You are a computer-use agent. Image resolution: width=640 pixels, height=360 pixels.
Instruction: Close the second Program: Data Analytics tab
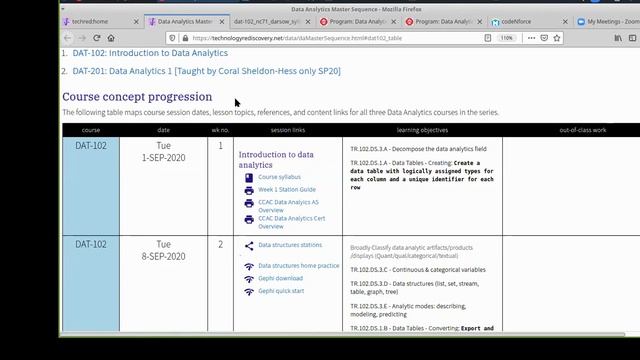480,22
